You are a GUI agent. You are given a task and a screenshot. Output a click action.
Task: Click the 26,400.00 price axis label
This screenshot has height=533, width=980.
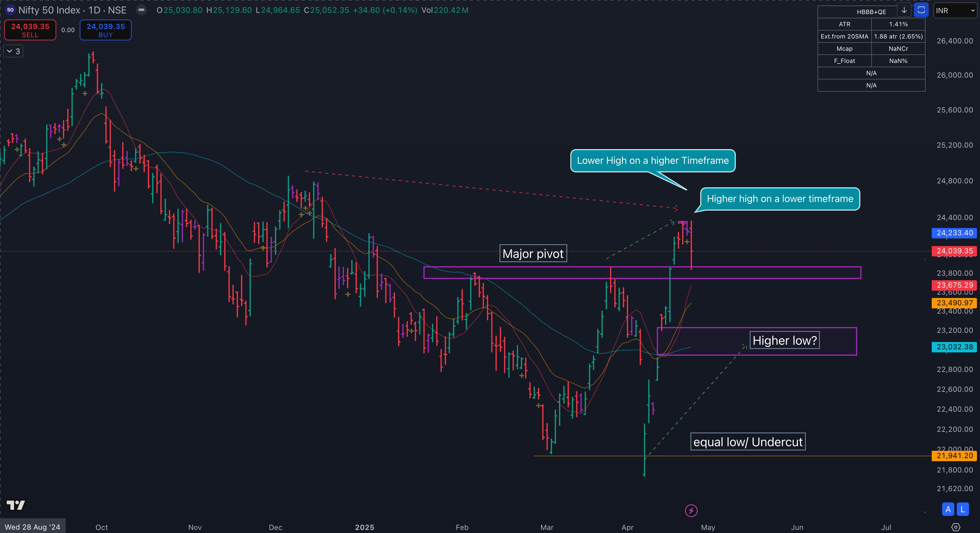955,41
